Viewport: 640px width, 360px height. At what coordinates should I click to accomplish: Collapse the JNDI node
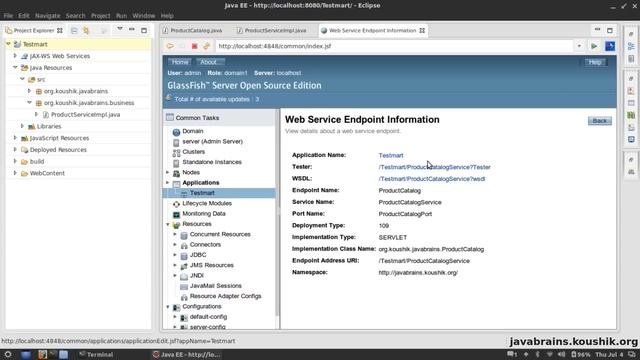pyautogui.click(x=175, y=276)
